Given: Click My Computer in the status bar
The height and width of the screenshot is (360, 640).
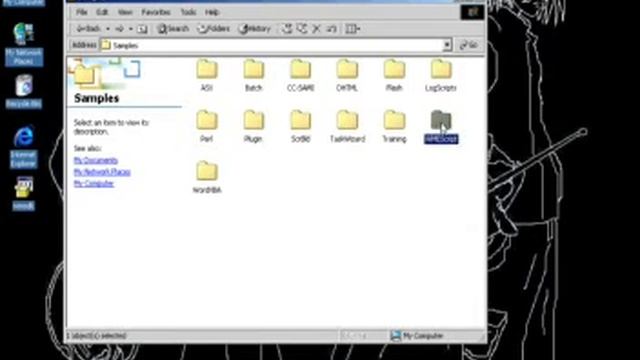Looking at the screenshot, I should coord(418,336).
